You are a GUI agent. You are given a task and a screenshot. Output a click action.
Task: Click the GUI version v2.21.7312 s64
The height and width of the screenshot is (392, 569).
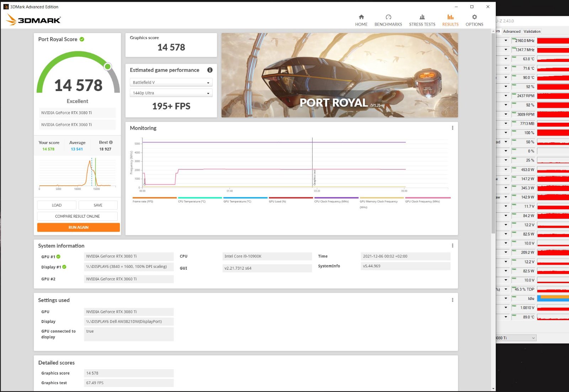[x=267, y=268]
